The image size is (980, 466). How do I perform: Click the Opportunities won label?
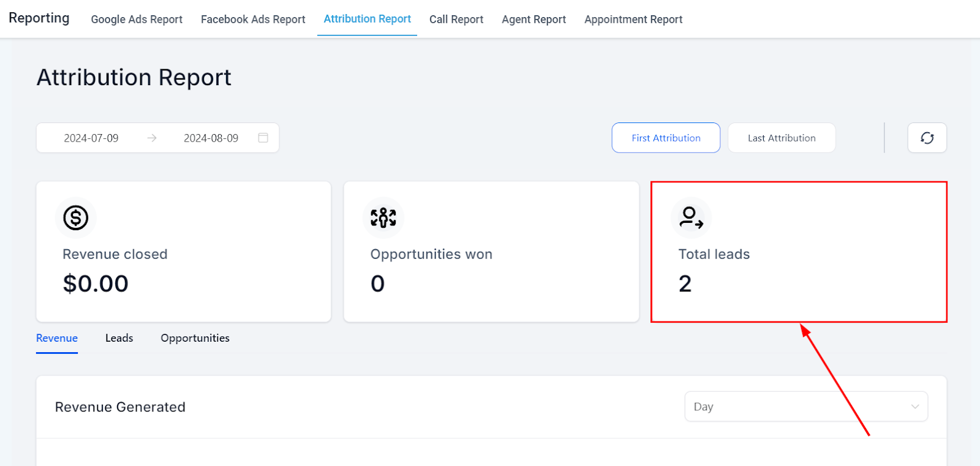431,254
